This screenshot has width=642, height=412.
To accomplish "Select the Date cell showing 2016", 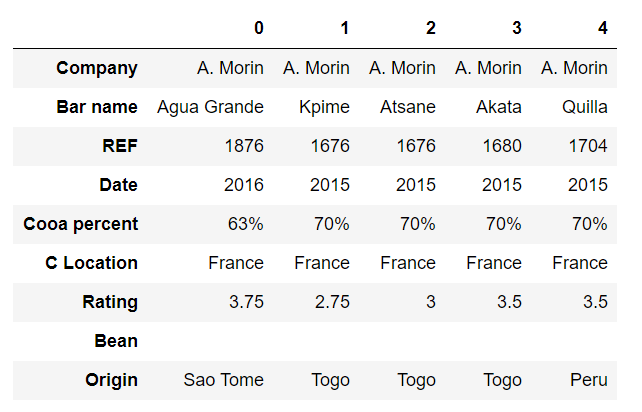I will pyautogui.click(x=244, y=185).
